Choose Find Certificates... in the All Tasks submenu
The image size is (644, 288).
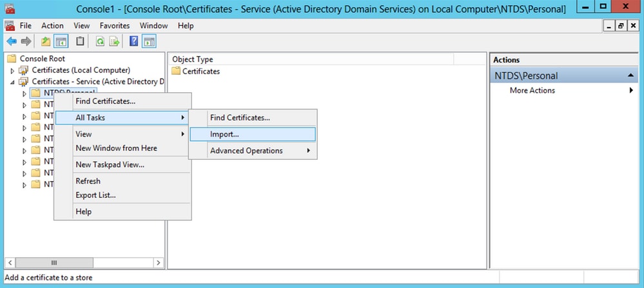point(253,118)
